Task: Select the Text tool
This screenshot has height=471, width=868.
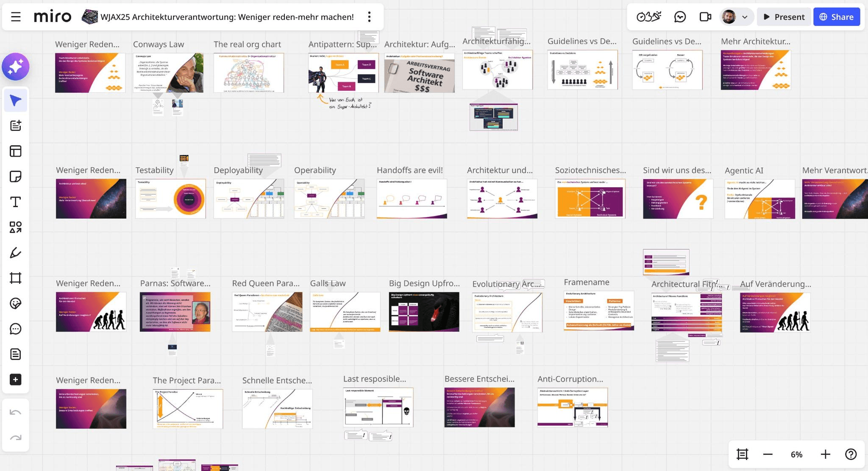Action: click(x=16, y=202)
